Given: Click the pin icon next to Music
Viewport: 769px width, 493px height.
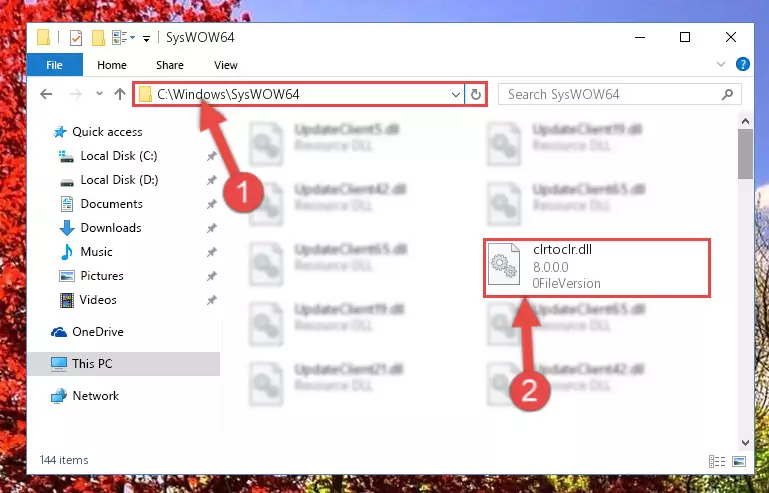Looking at the screenshot, I should (211, 252).
